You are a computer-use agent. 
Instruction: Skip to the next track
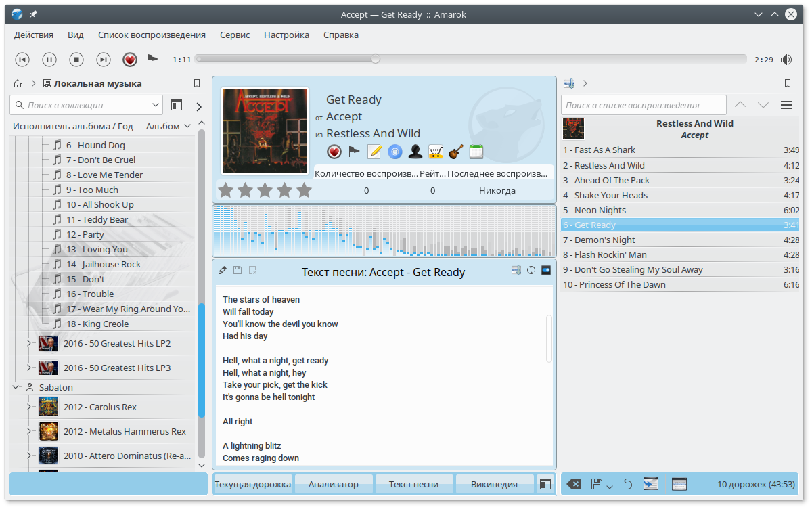click(104, 60)
